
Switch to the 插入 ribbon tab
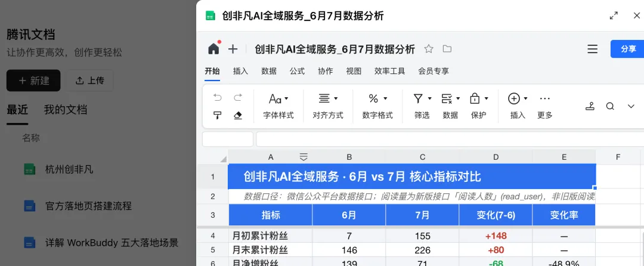coord(241,71)
